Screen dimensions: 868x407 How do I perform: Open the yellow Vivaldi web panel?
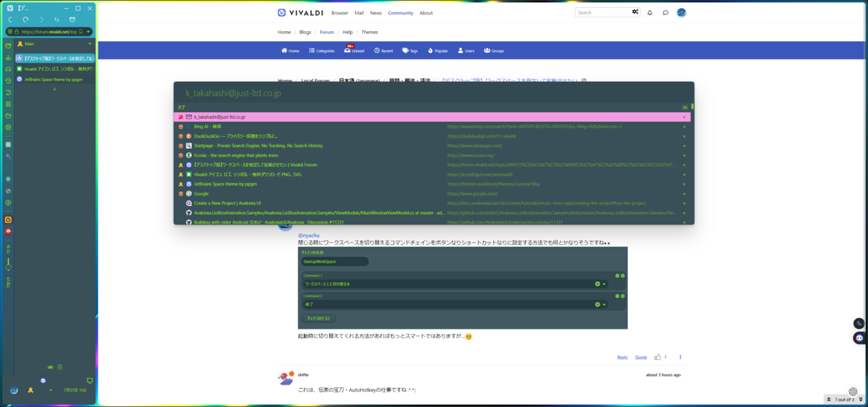8,219
